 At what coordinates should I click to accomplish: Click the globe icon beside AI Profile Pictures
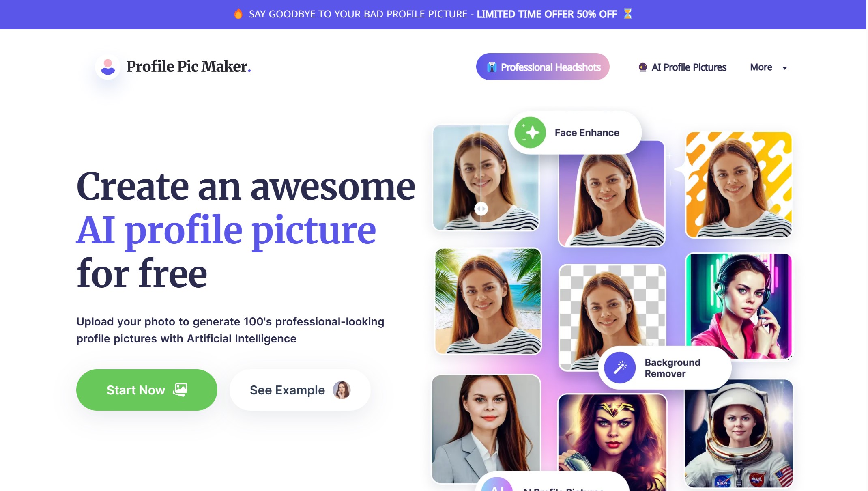tap(642, 67)
